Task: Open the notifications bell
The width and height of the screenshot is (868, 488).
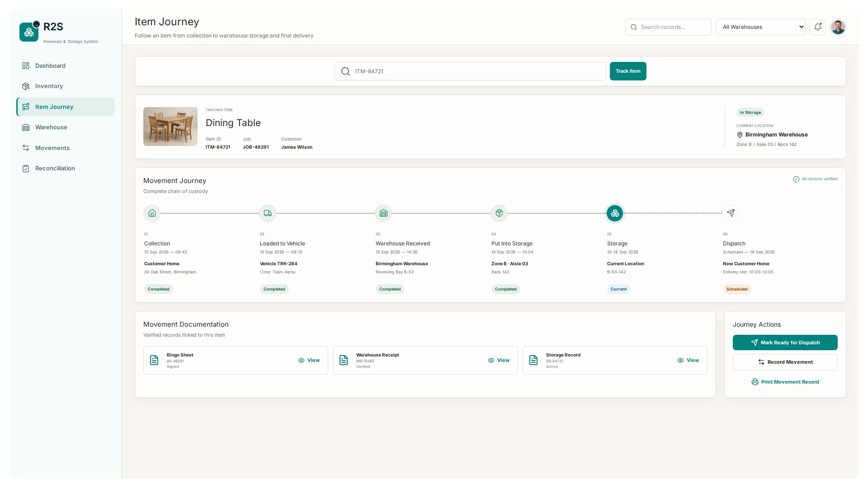Action: click(817, 27)
